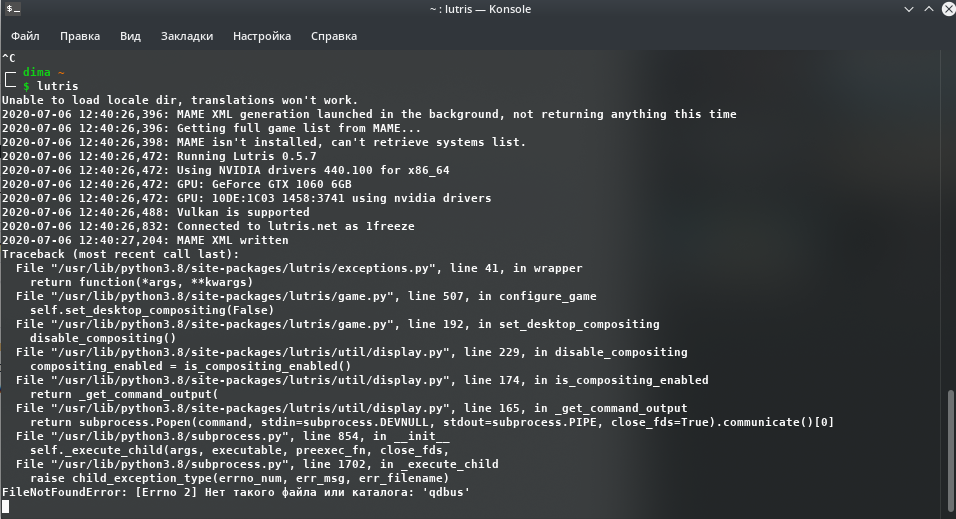
Task: Click display.py line 229 traceback entry
Action: pos(352,353)
